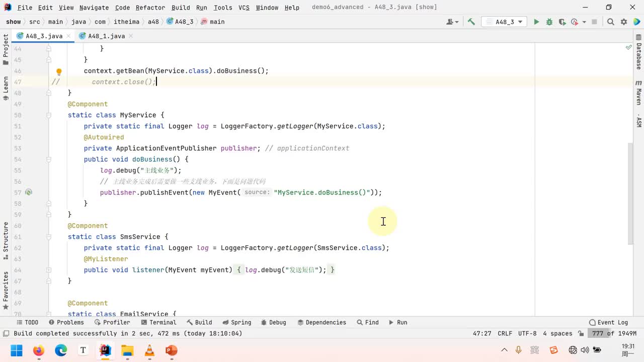Run the A48_3 configuration with play icon
The width and height of the screenshot is (644, 362).
[x=536, y=22]
